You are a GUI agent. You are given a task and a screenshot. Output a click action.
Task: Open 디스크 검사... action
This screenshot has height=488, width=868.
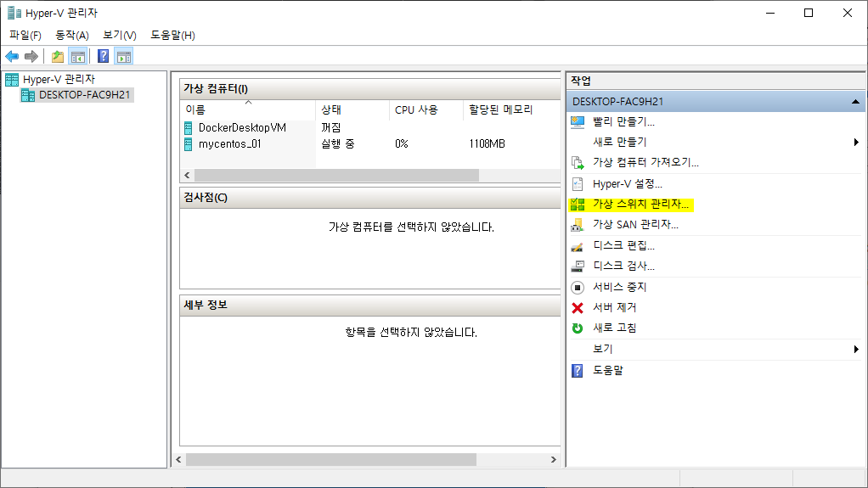coord(623,266)
